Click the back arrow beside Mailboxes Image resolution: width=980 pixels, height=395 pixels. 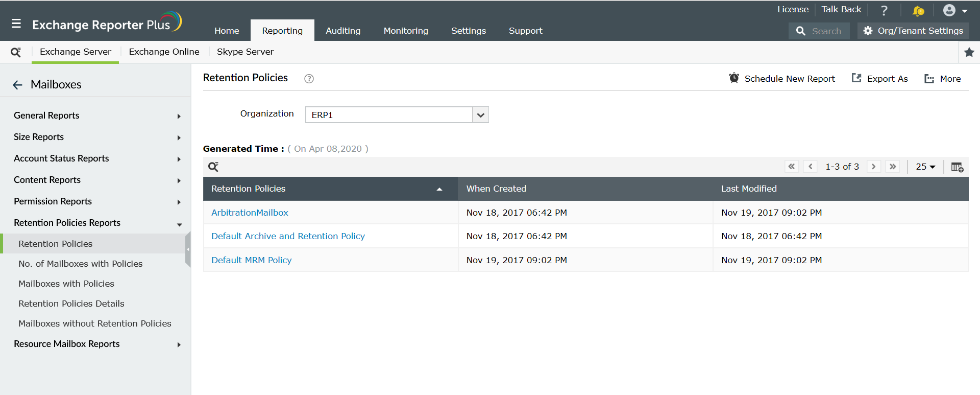pyautogui.click(x=18, y=85)
